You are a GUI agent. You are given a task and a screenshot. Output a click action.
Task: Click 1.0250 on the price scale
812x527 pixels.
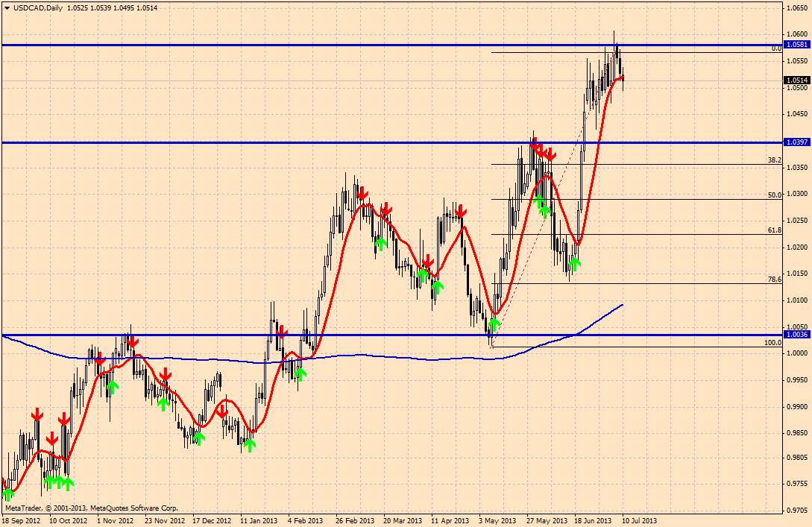[x=797, y=221]
